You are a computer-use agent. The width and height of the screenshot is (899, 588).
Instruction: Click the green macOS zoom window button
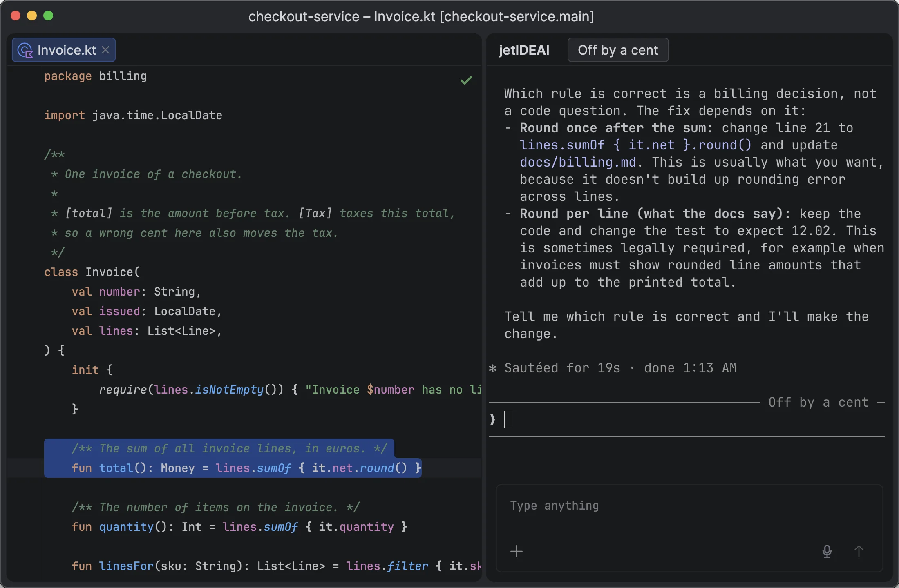coord(48,16)
